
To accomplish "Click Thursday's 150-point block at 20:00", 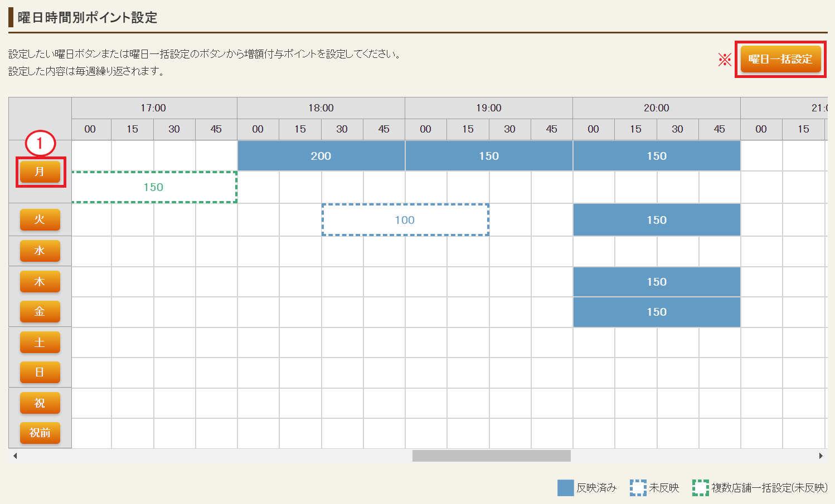I will coord(657,282).
